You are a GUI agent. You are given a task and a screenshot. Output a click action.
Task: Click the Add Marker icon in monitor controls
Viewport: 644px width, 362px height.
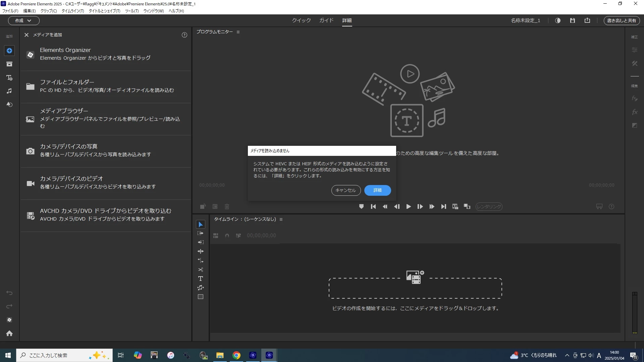tap(361, 206)
